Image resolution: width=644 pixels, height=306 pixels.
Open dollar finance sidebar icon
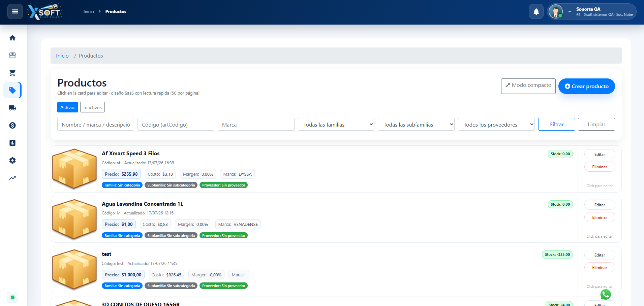[x=12, y=125]
